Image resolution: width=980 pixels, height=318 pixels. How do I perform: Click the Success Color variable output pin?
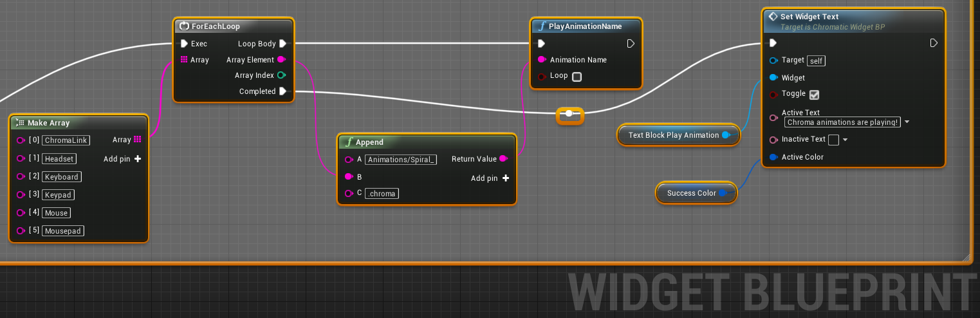coord(723,193)
